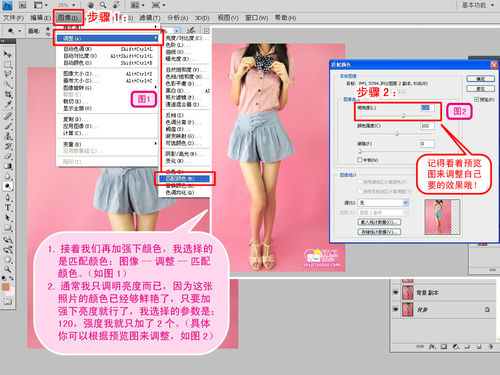This screenshot has height=375, width=500.
Task: Click the 存储统计数据(V) button
Action: pyautogui.click(x=379, y=232)
